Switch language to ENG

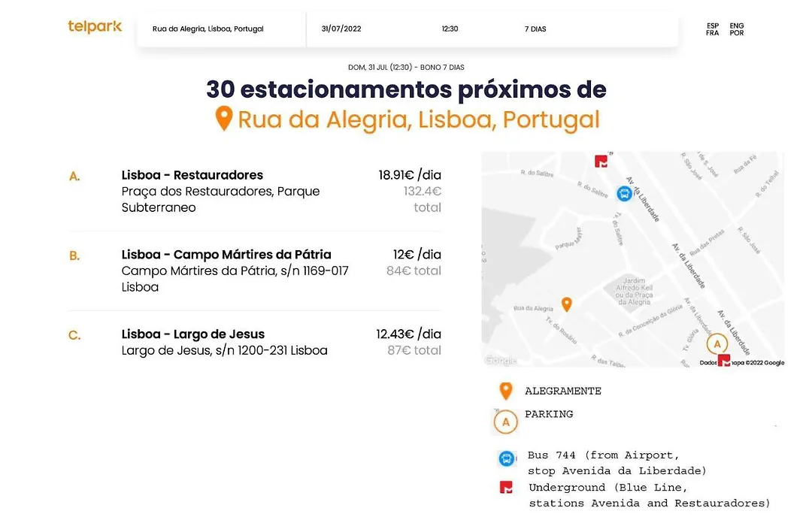click(x=737, y=26)
